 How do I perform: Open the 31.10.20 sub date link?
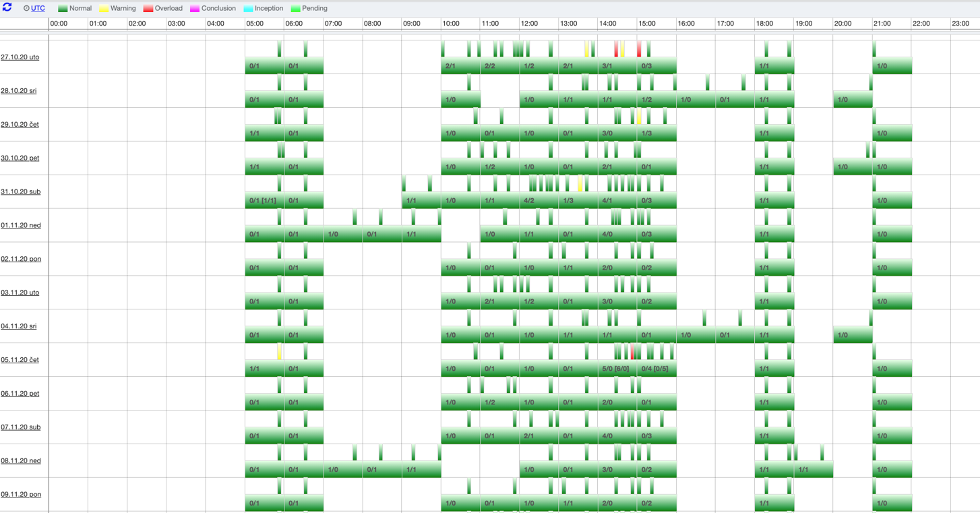(x=20, y=192)
